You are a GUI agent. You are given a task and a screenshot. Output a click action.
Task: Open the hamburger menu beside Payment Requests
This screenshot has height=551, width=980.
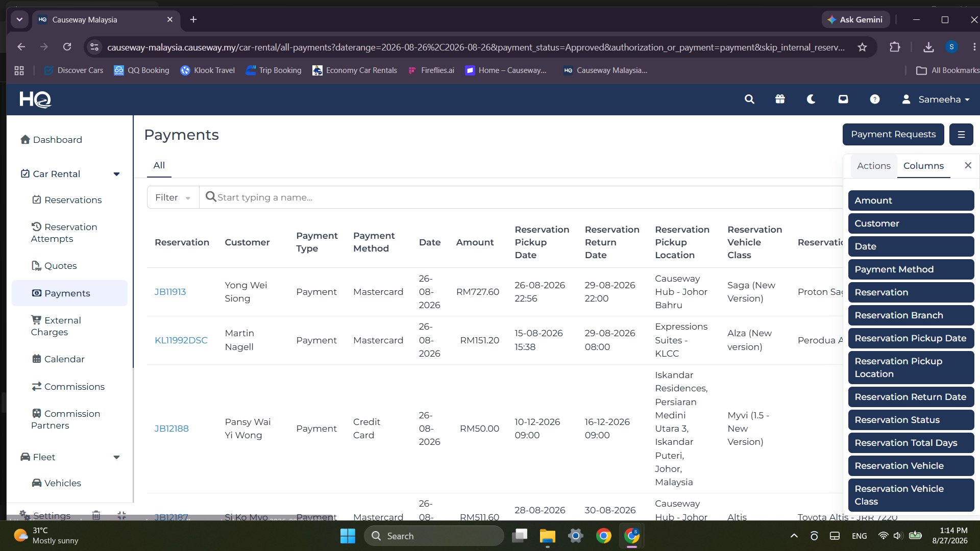point(961,135)
